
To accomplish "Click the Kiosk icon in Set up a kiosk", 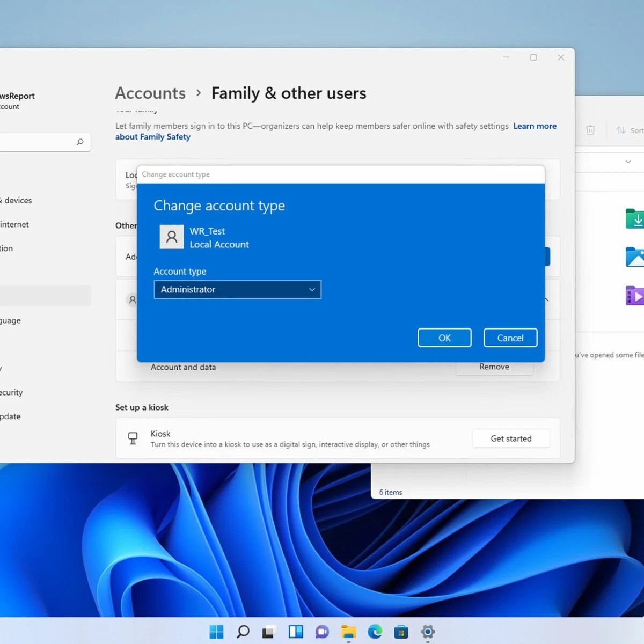I will click(133, 438).
